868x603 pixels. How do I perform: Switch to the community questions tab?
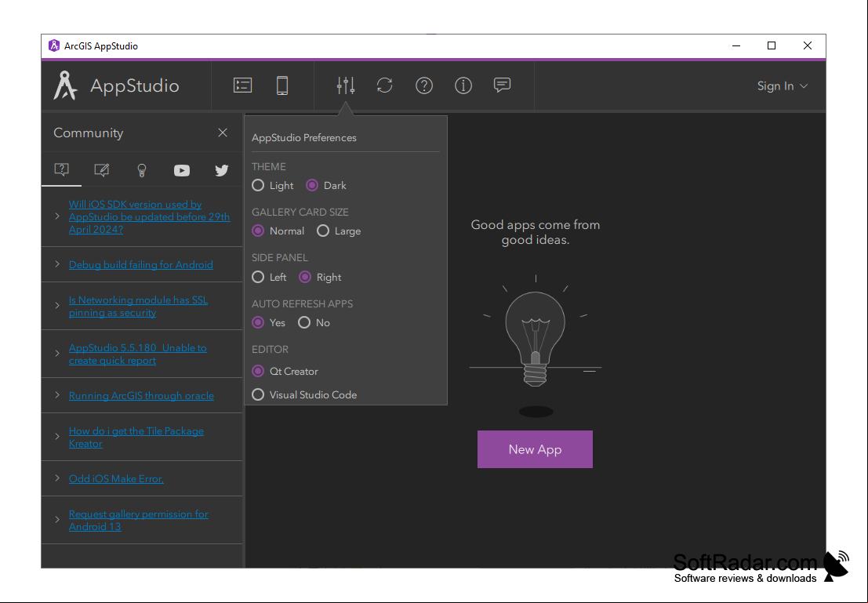point(61,170)
